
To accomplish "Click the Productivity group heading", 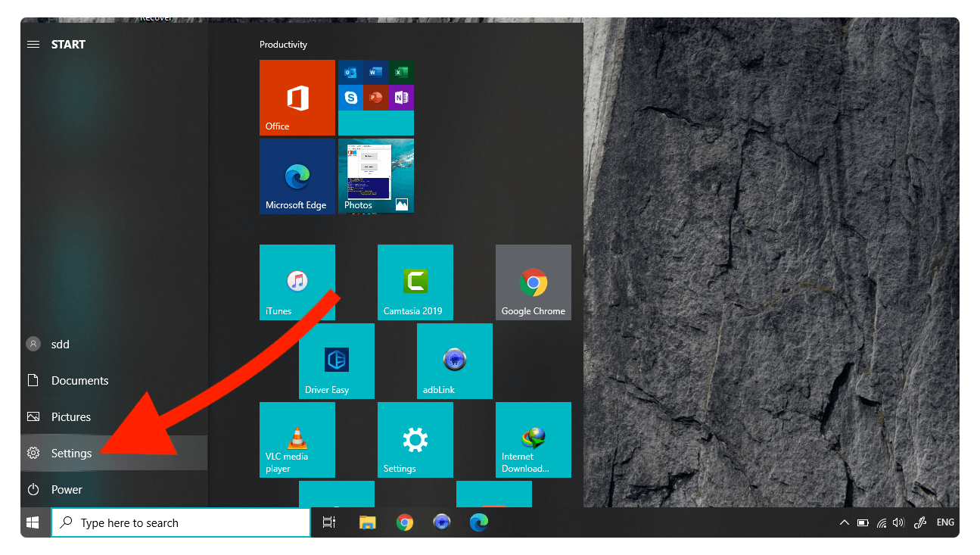I will 283,45.
